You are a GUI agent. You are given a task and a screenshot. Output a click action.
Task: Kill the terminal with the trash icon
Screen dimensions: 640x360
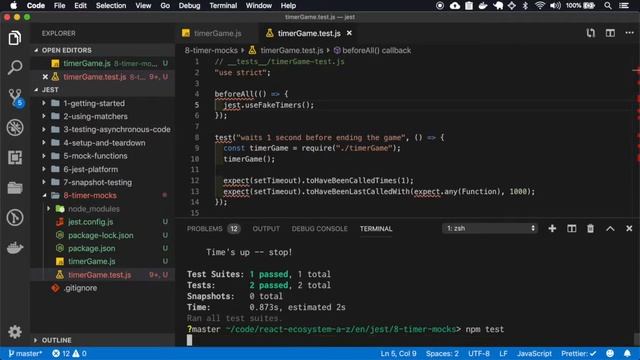point(591,229)
